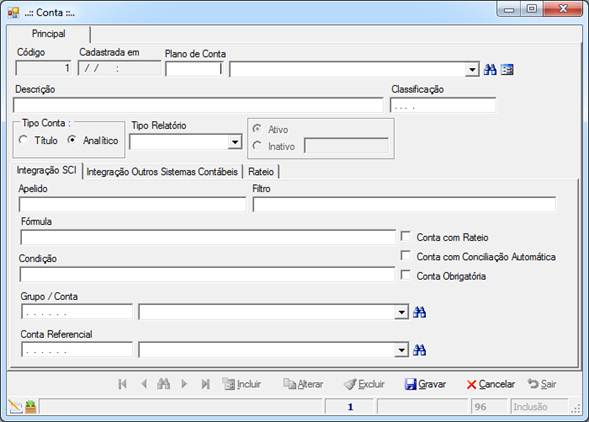Focus the Grupo / Conta code field
Viewport: 589px width, 422px height.
point(77,312)
